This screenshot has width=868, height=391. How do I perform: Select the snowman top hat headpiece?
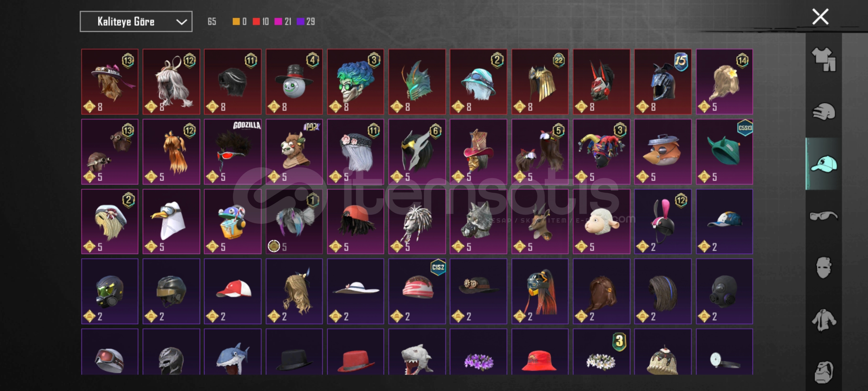click(294, 82)
